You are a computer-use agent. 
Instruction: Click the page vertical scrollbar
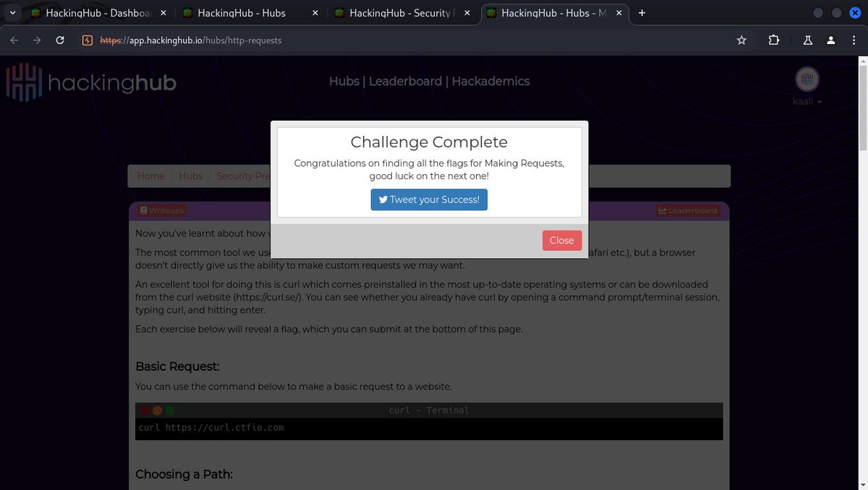coord(862,108)
